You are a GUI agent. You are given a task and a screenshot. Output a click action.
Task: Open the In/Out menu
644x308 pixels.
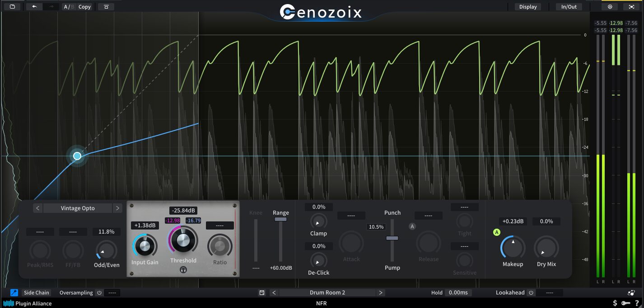[569, 7]
